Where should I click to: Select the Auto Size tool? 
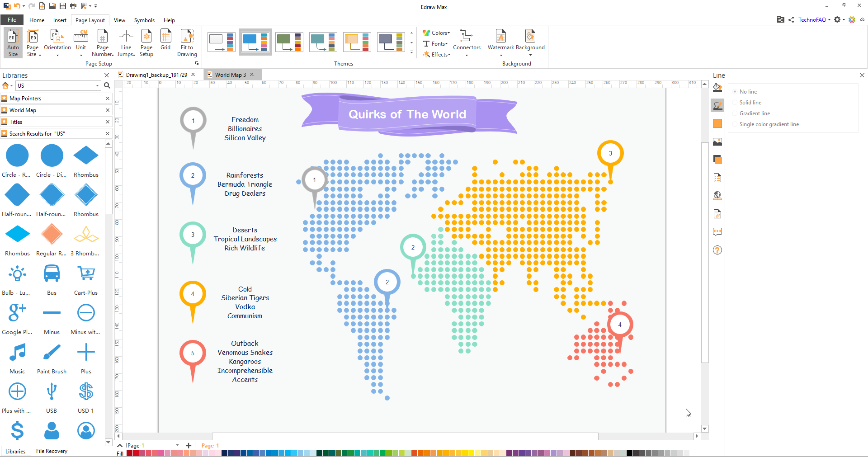pos(12,42)
